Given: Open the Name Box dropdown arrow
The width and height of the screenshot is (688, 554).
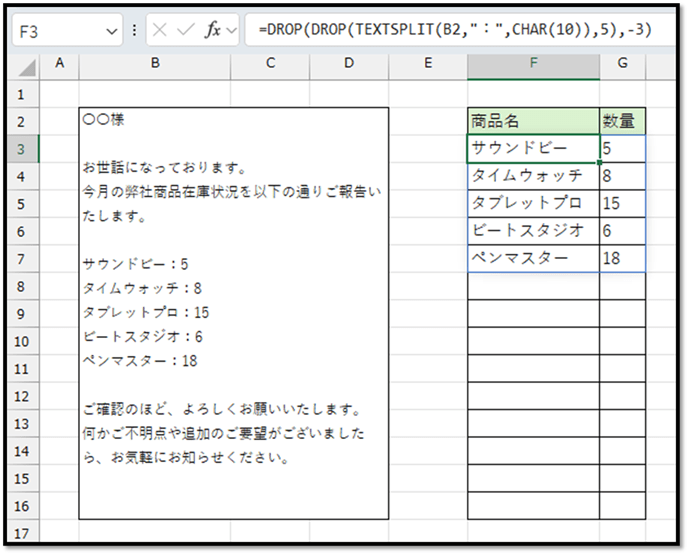Looking at the screenshot, I should click(111, 32).
